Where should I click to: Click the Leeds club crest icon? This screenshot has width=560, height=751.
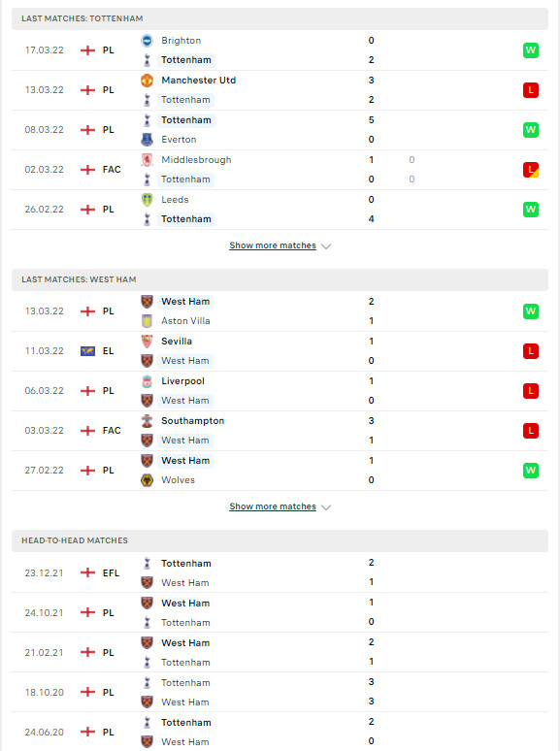148,200
